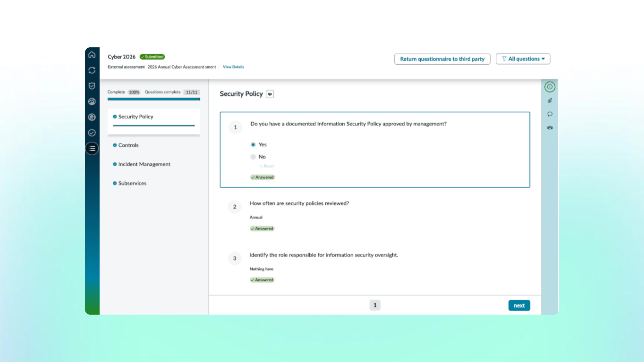Select the questionnaire list sidebar icon
This screenshot has width=644, height=362.
(92, 149)
